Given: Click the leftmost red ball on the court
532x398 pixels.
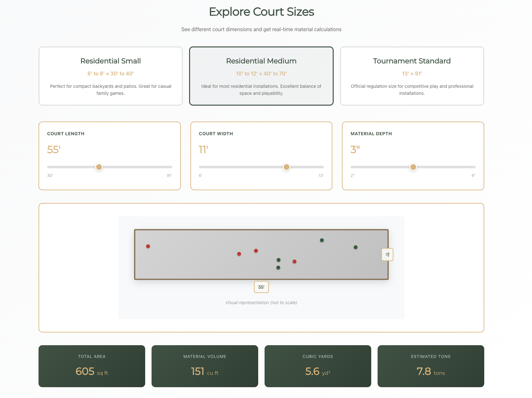Looking at the screenshot, I should [148, 246].
